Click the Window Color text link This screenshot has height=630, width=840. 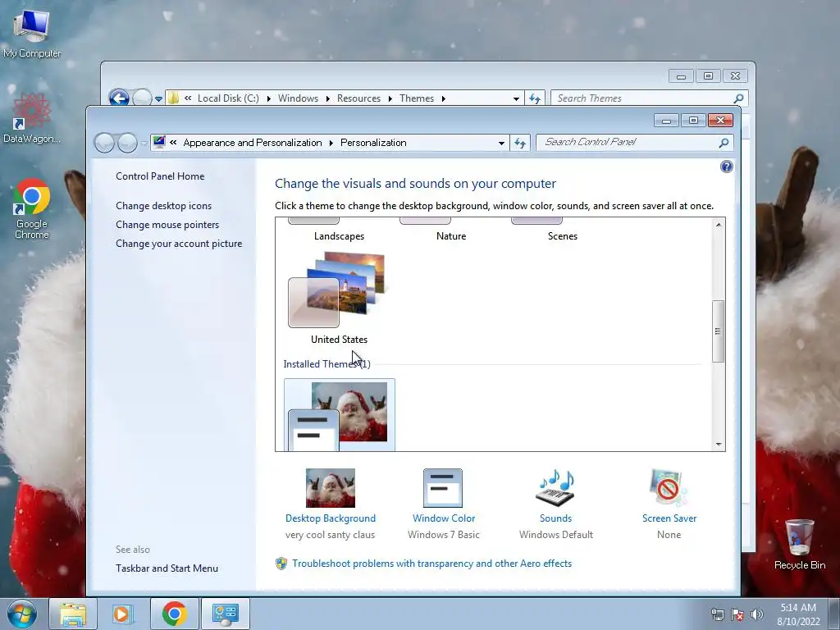pyautogui.click(x=444, y=518)
